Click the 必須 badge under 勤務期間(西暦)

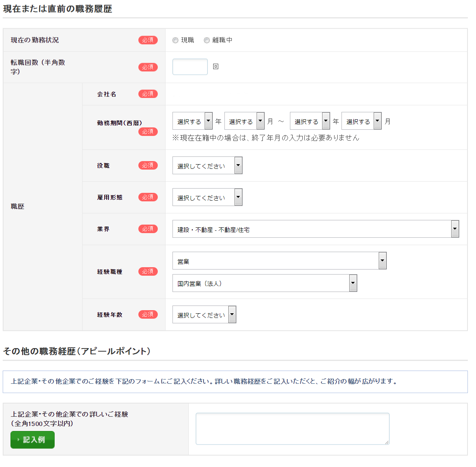pos(148,132)
